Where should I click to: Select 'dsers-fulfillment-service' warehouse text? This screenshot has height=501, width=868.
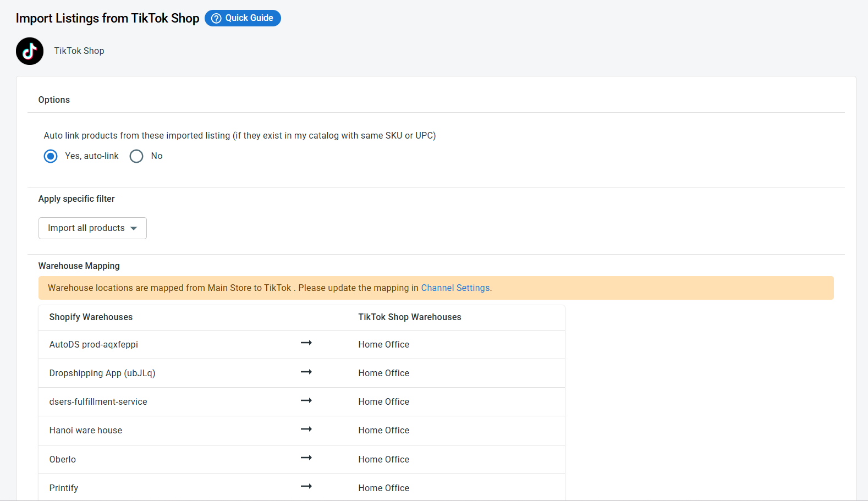(x=98, y=402)
